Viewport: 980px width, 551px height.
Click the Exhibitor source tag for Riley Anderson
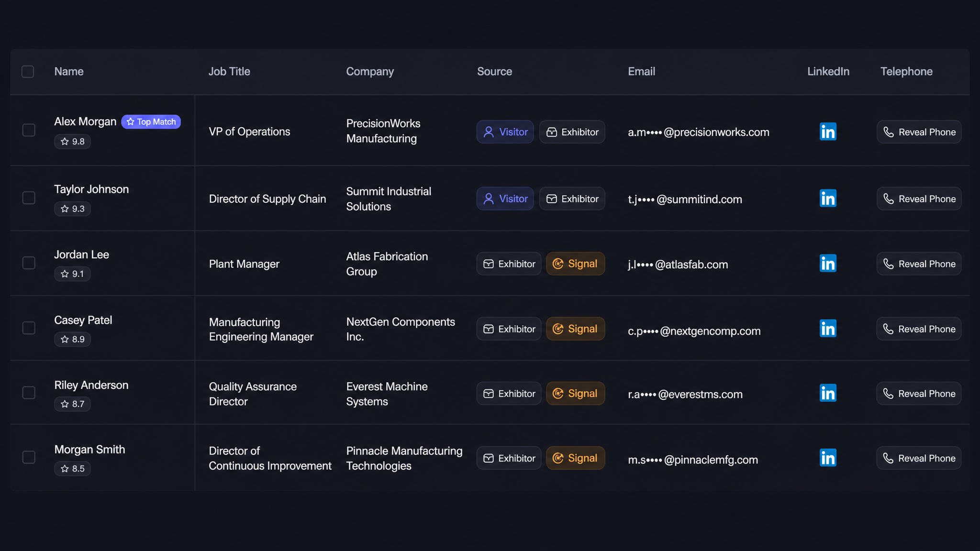(x=509, y=393)
